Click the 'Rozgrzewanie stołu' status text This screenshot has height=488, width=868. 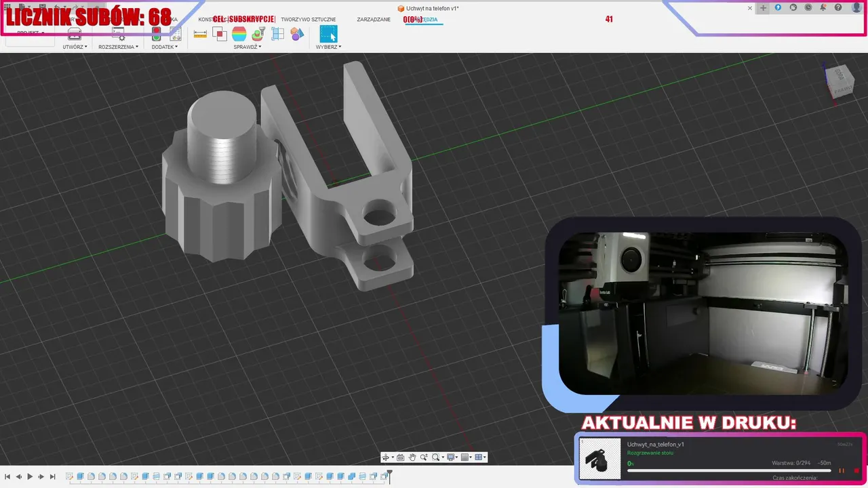(x=652, y=453)
